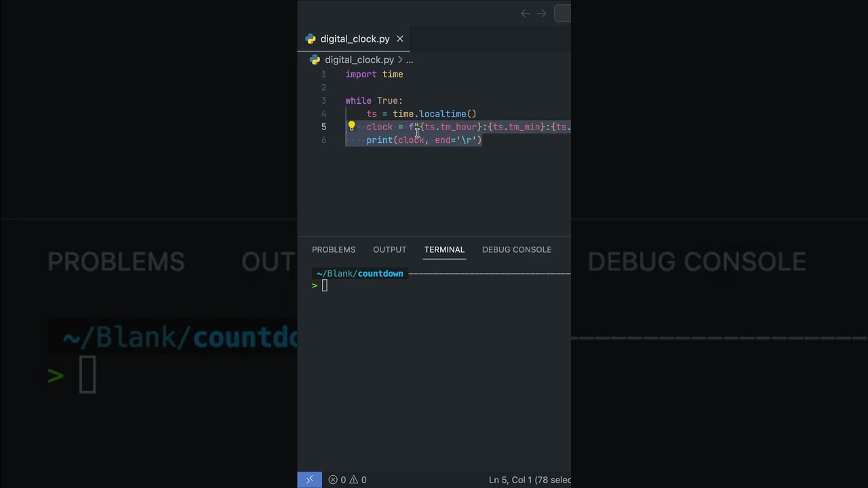This screenshot has height=488, width=868.
Task: Open the DEBUG CONSOLE panel tab
Action: [x=517, y=249]
